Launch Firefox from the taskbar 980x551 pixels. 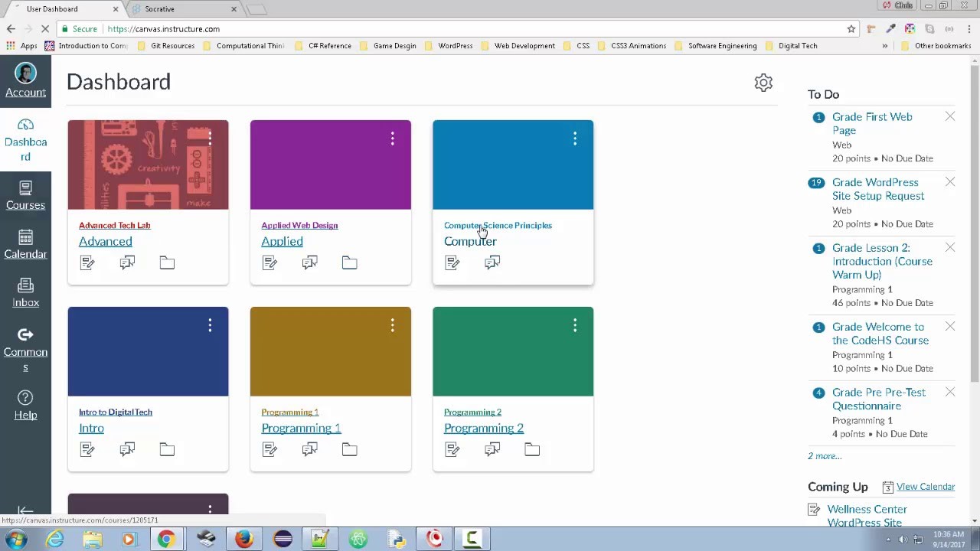(x=243, y=540)
